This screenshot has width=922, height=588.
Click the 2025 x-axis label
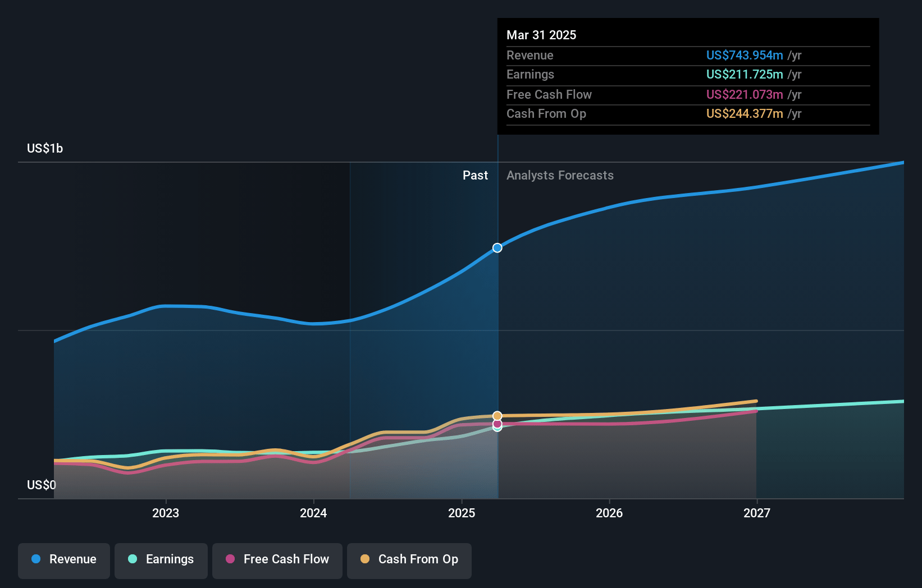tap(462, 513)
